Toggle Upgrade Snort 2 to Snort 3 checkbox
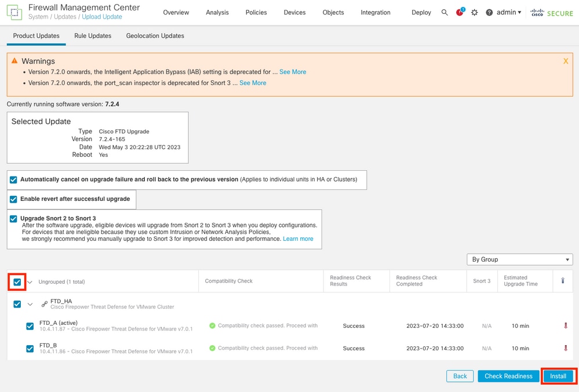Image resolution: width=579 pixels, height=392 pixels. 14,219
